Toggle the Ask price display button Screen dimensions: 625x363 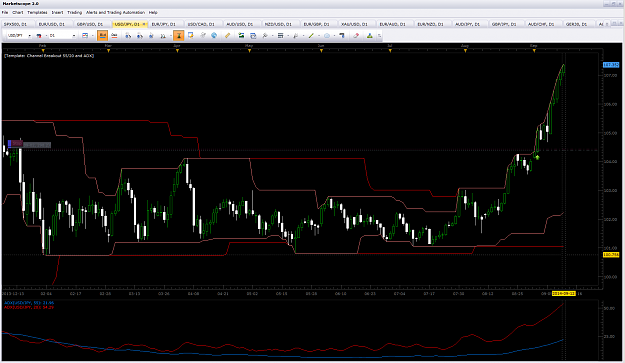click(x=114, y=35)
